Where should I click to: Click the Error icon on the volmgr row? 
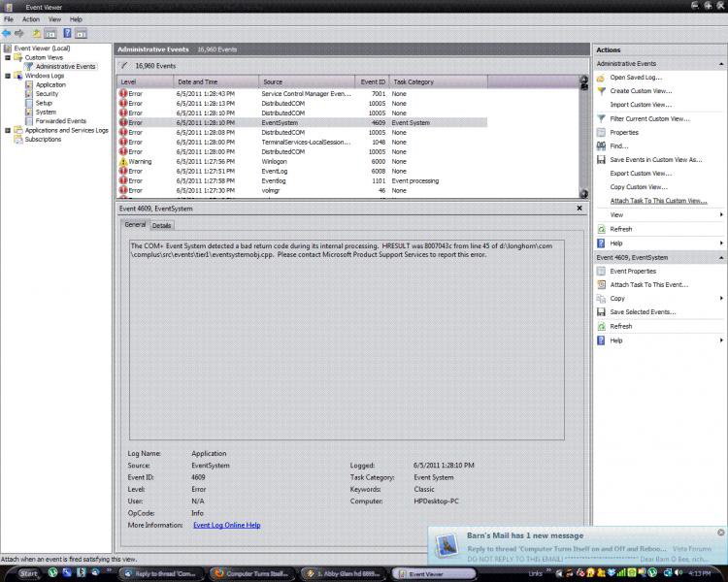[x=123, y=190]
